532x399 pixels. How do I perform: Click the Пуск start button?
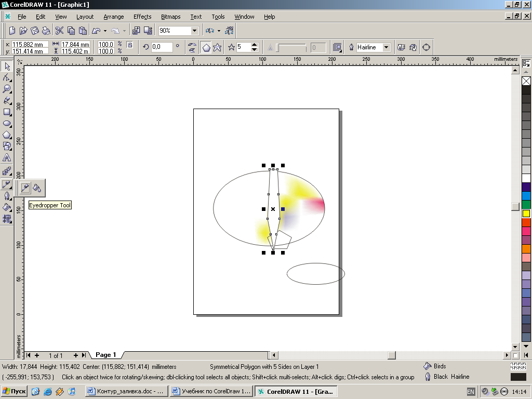(x=15, y=391)
